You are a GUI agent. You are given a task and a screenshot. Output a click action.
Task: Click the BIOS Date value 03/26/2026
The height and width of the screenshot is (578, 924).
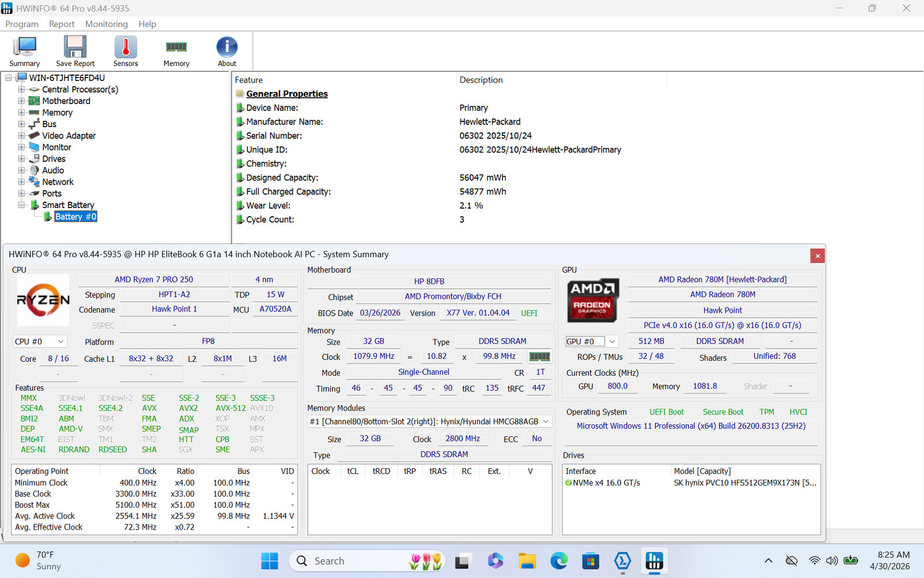380,313
